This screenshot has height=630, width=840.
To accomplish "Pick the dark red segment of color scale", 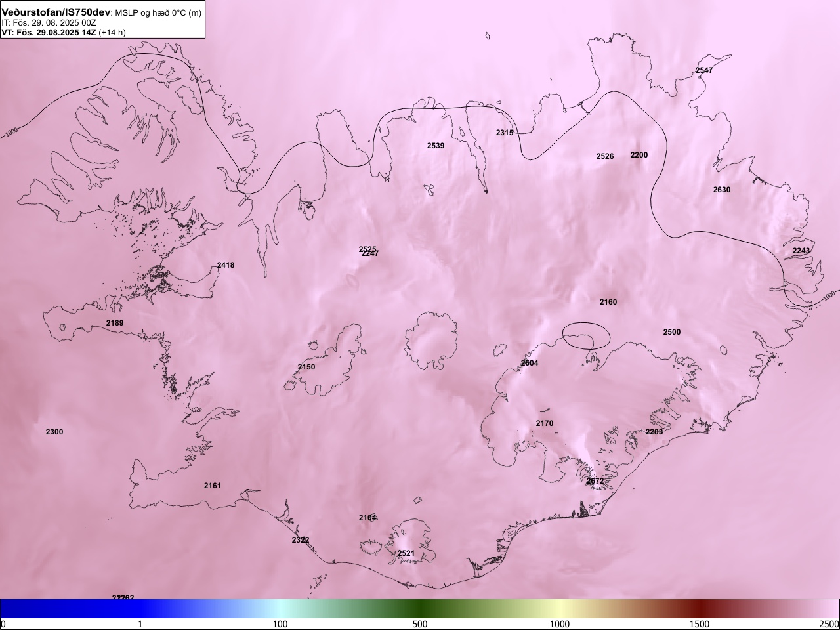I will pos(700,608).
